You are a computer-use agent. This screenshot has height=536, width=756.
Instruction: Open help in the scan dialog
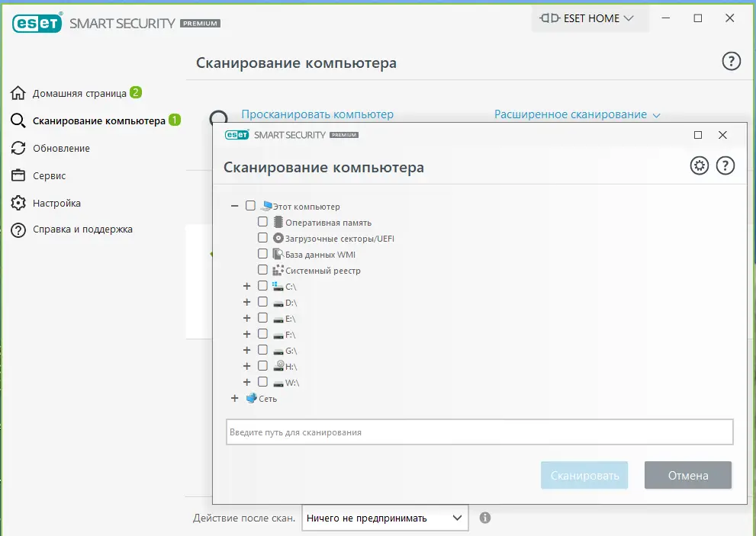tap(725, 165)
